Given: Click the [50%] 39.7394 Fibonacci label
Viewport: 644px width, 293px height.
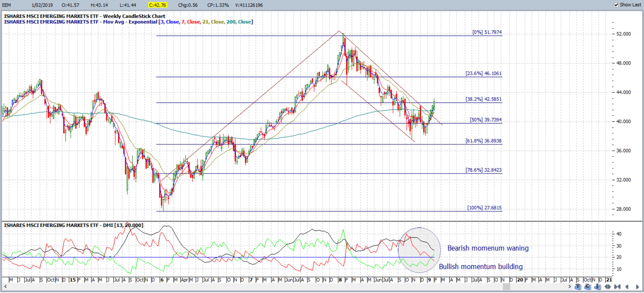Looking at the screenshot, I should click(486, 120).
